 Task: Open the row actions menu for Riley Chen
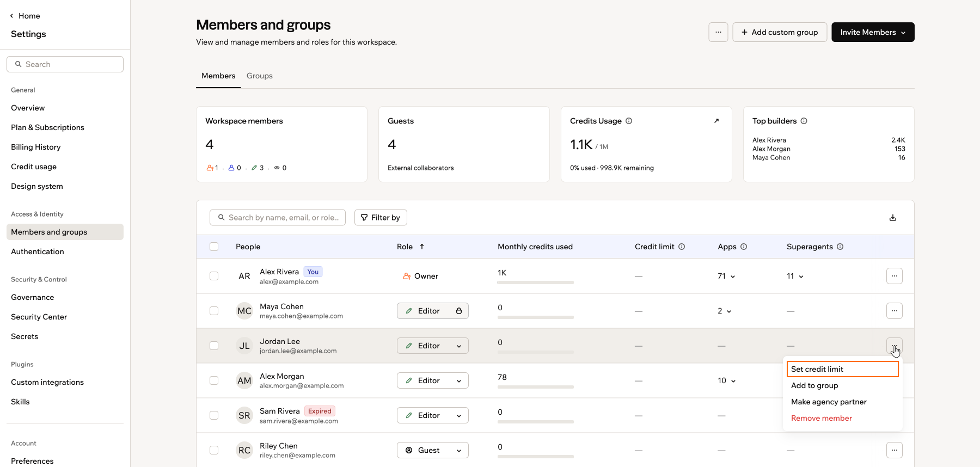click(895, 450)
